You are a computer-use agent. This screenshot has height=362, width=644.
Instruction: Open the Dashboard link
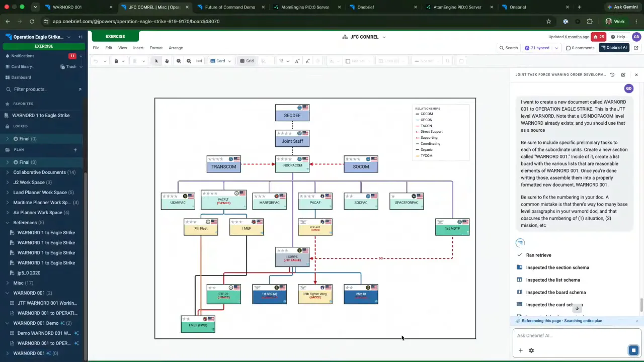[x=21, y=77]
